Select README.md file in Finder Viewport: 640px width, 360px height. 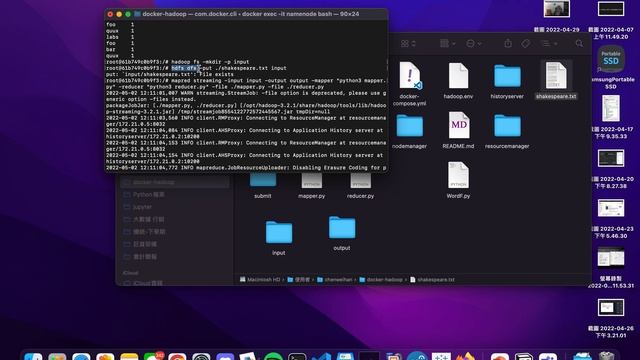[458, 130]
